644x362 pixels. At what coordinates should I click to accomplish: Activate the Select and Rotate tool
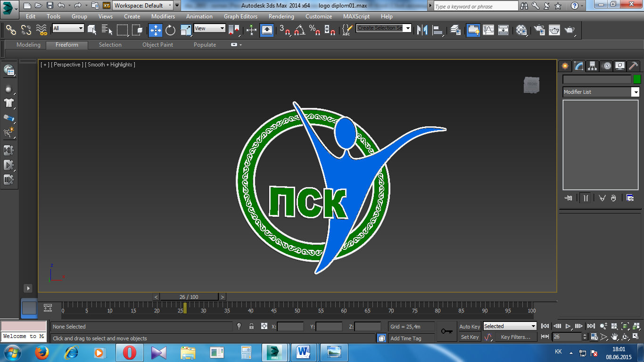(171, 30)
